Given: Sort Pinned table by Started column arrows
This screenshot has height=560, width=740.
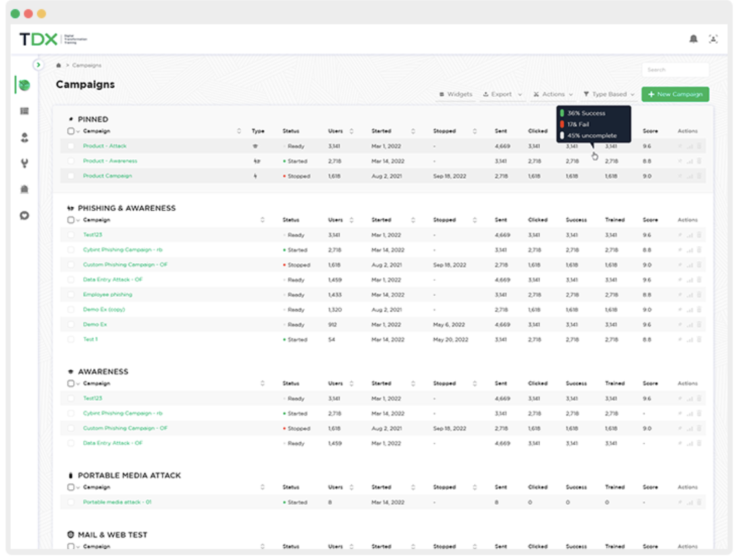Looking at the screenshot, I should [x=413, y=131].
